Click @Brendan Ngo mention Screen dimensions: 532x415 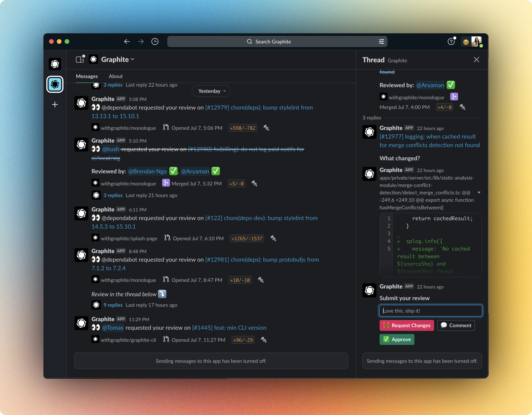point(147,171)
